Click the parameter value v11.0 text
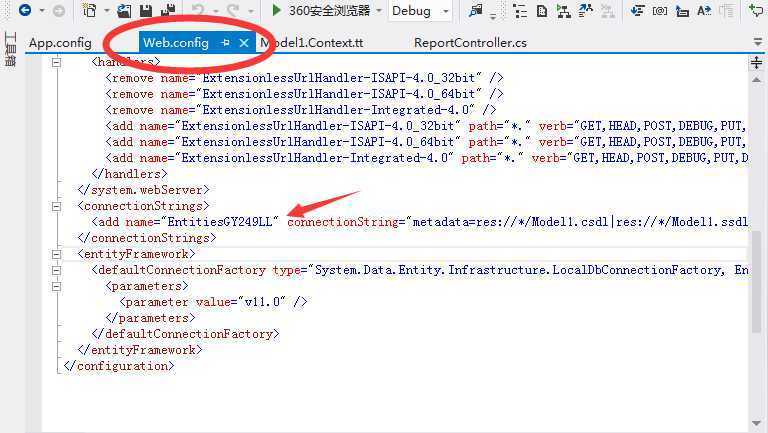Viewport: 768px width, 433px height. click(x=262, y=302)
